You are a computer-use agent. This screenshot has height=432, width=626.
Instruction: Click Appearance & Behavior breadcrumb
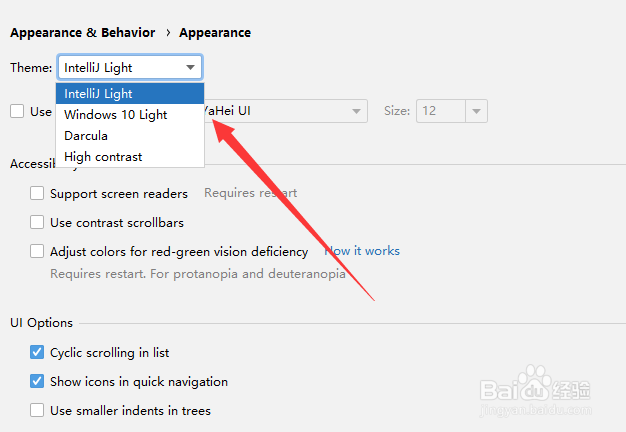83,33
